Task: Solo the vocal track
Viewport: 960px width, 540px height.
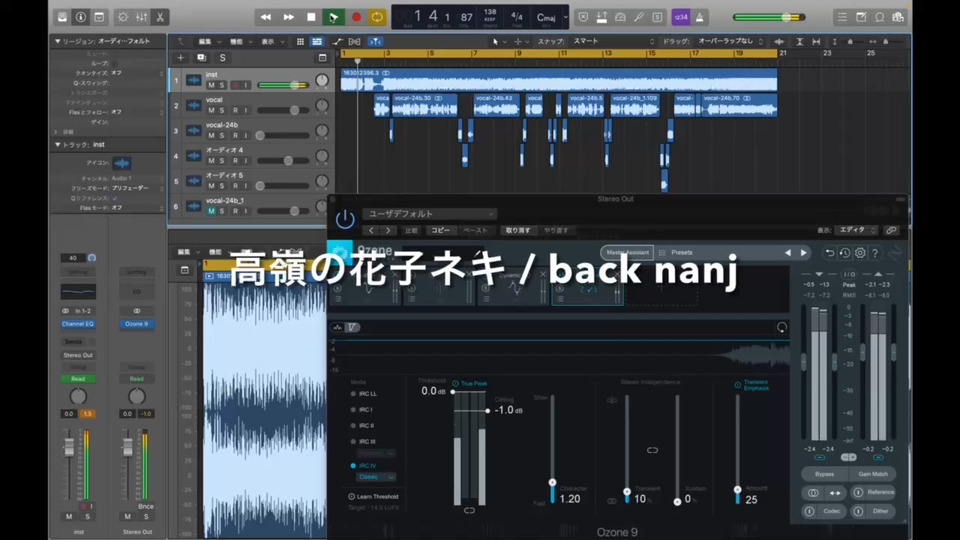Action: [222, 110]
